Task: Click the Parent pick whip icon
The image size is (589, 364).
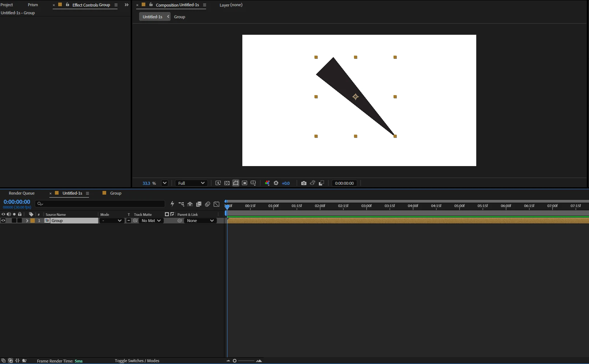Action: [180, 221]
